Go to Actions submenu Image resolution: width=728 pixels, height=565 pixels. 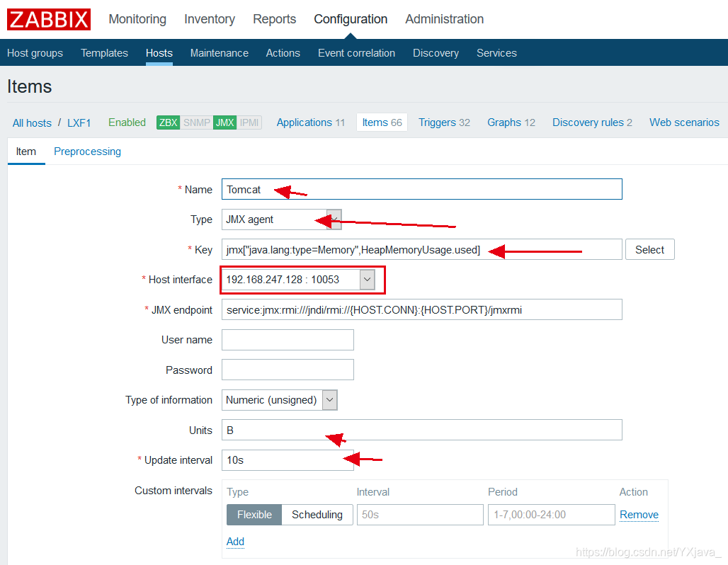(x=283, y=53)
